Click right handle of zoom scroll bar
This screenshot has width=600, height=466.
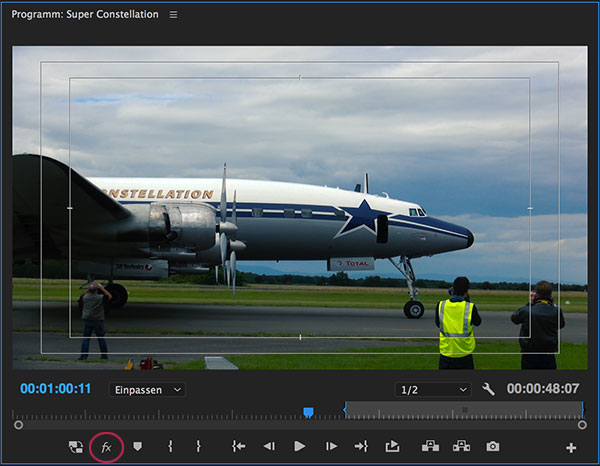tap(582, 425)
